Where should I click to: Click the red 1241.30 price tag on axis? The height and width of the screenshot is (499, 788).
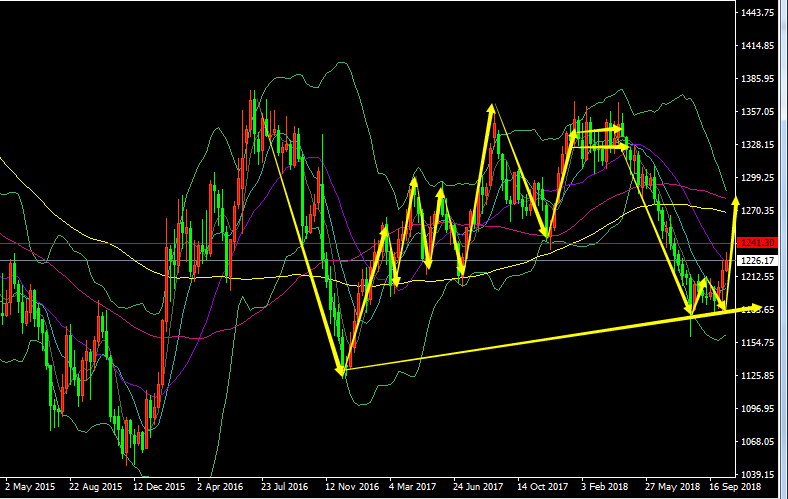[x=758, y=243]
